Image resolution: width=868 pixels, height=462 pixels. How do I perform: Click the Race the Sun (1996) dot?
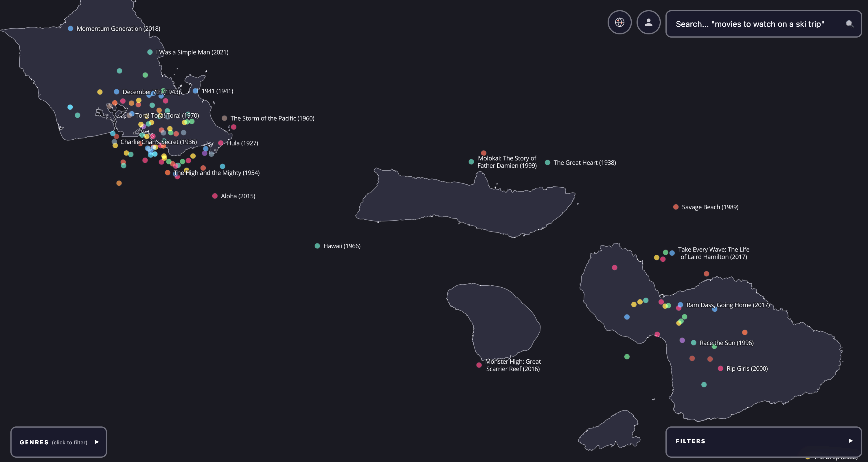tap(694, 343)
